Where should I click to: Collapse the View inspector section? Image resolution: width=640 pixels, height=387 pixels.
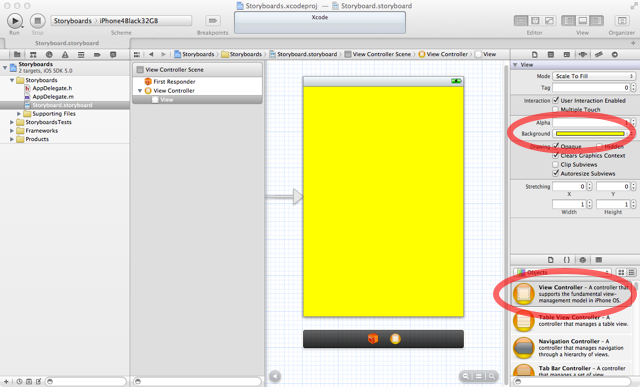[515, 64]
